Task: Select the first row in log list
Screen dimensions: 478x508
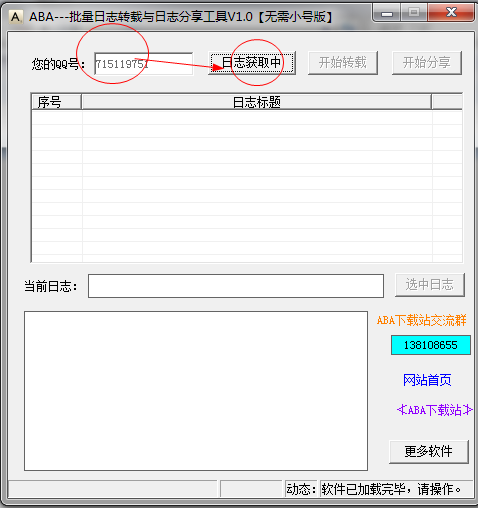Action: [247, 118]
